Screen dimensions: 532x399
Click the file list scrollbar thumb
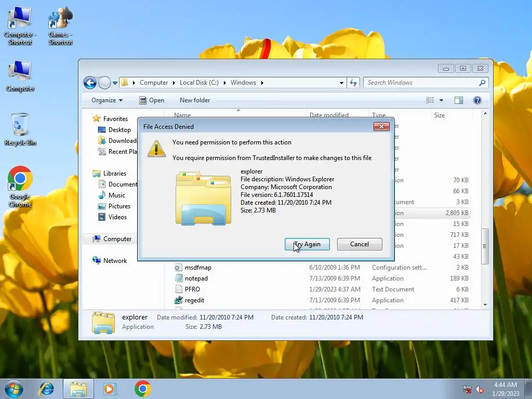(x=485, y=246)
